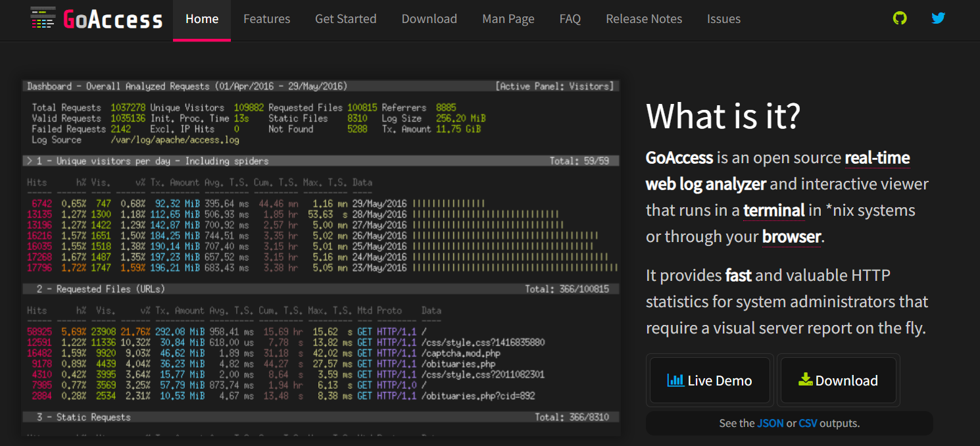Click the terminal dashboard screenshot
The width and height of the screenshot is (980, 446).
click(321, 258)
